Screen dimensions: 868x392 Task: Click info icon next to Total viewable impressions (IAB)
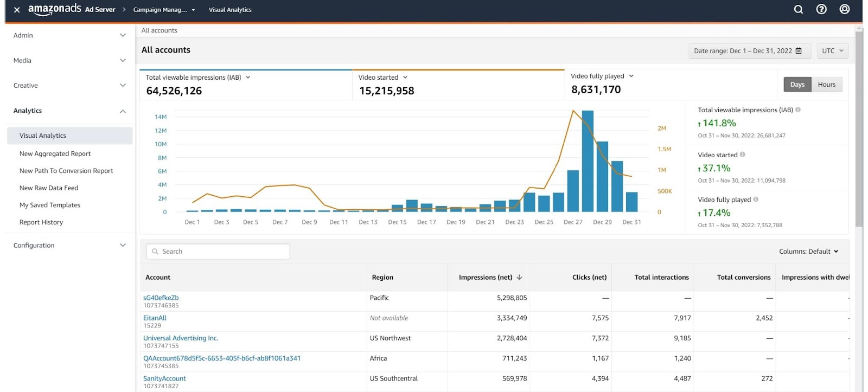pos(798,110)
